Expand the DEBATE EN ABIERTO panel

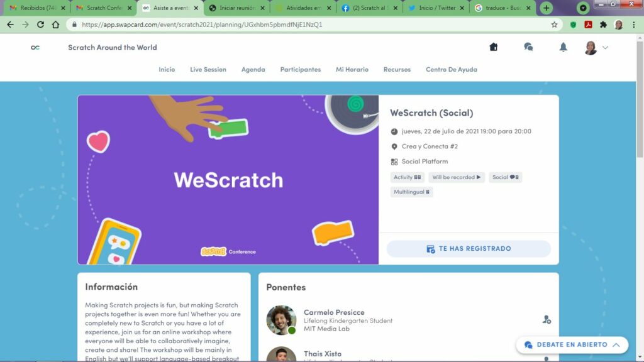(572, 345)
